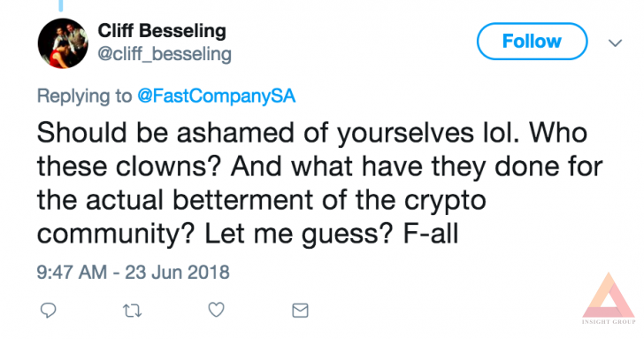The image size is (644, 339).
Task: Click the Cliff Besseling display name
Action: tap(162, 31)
